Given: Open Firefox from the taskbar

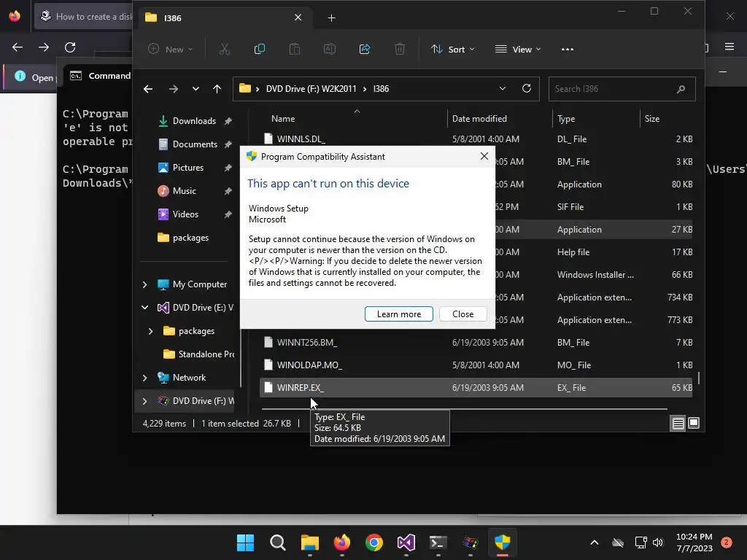Looking at the screenshot, I should point(342,542).
